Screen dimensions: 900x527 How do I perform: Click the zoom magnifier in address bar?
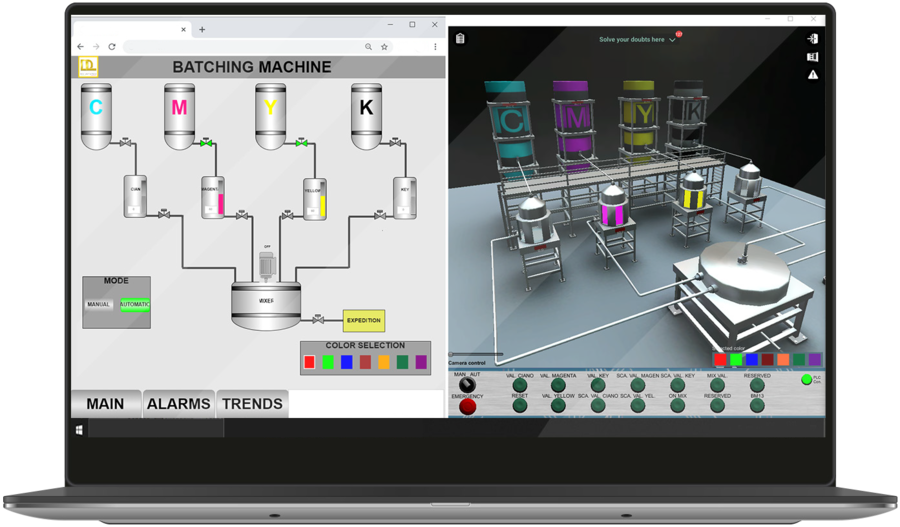tap(368, 46)
